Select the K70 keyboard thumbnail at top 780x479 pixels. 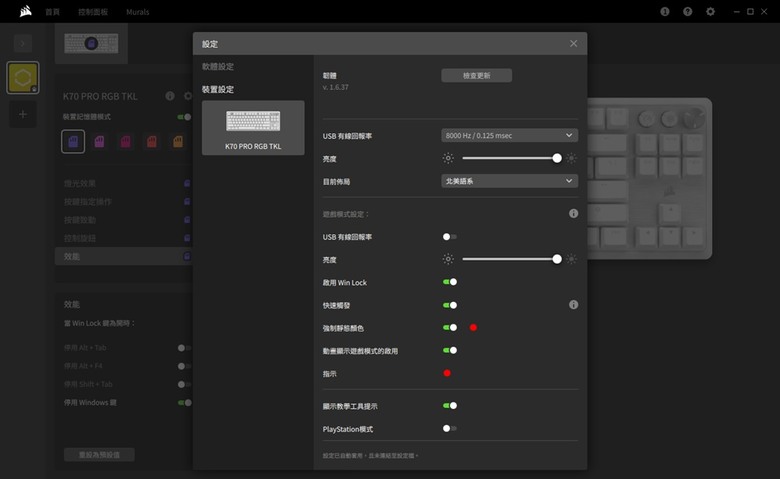point(91,43)
